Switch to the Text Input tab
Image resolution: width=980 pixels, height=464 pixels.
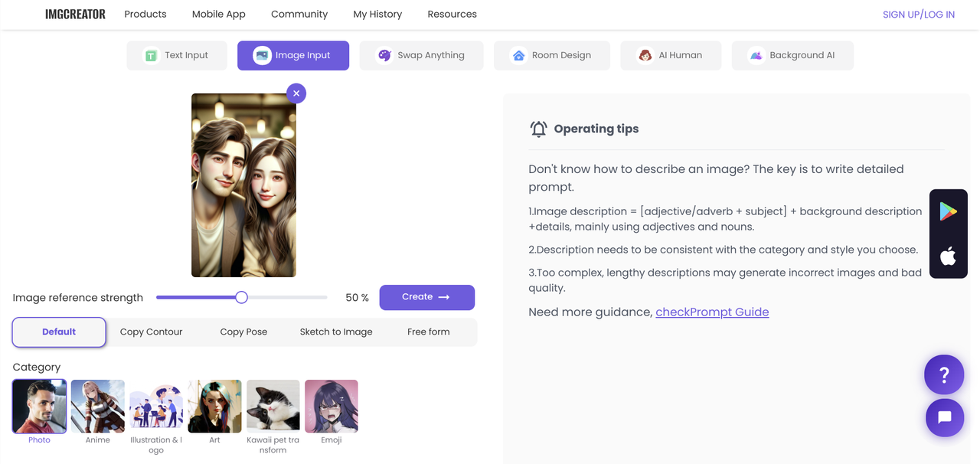point(177,55)
